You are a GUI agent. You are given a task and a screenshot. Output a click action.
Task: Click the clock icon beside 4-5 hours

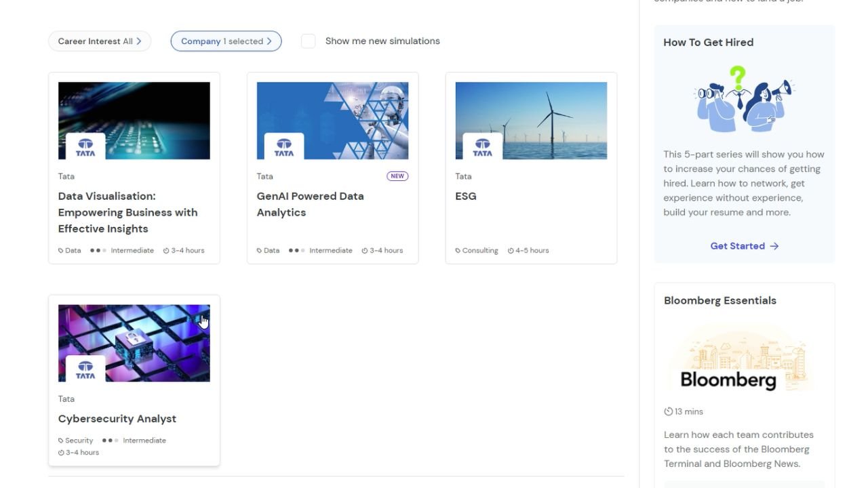pos(511,251)
